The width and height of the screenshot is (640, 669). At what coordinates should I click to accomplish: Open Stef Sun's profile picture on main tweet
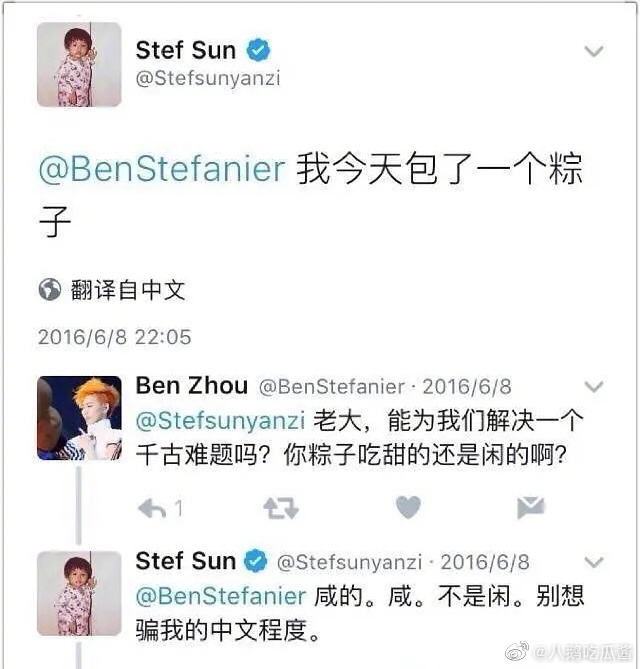point(79,64)
